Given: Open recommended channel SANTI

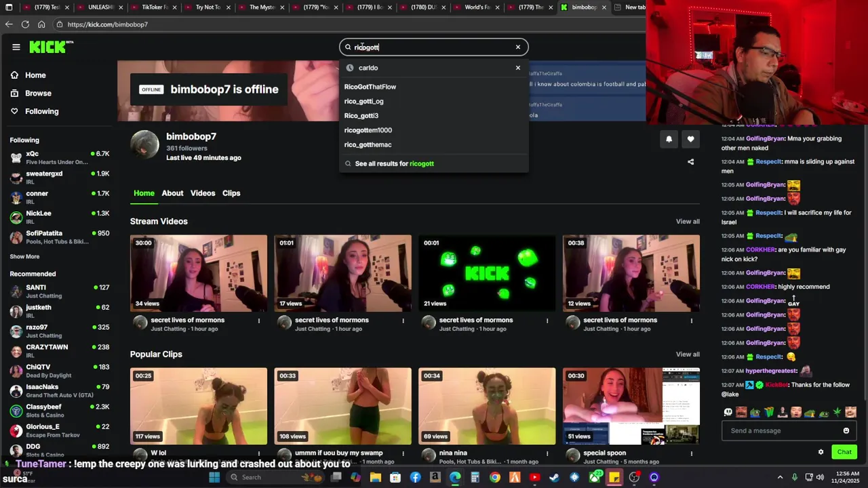Looking at the screenshot, I should 60,291.
